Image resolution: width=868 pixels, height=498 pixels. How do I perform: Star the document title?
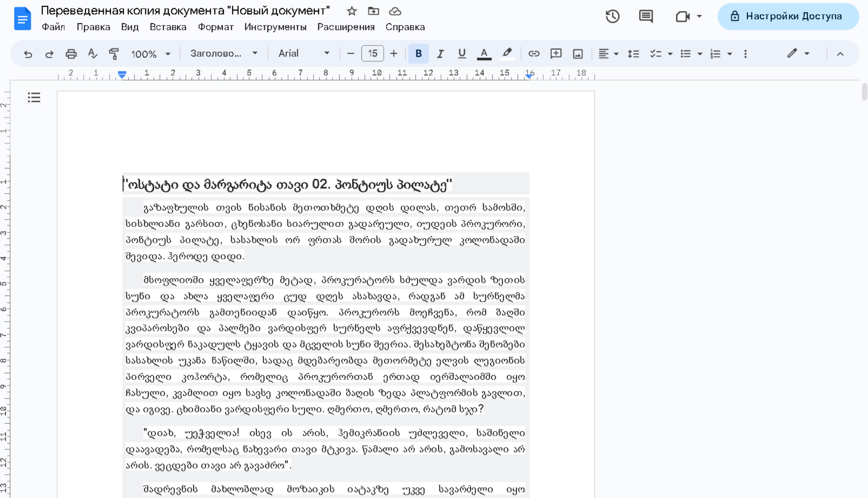coord(352,11)
